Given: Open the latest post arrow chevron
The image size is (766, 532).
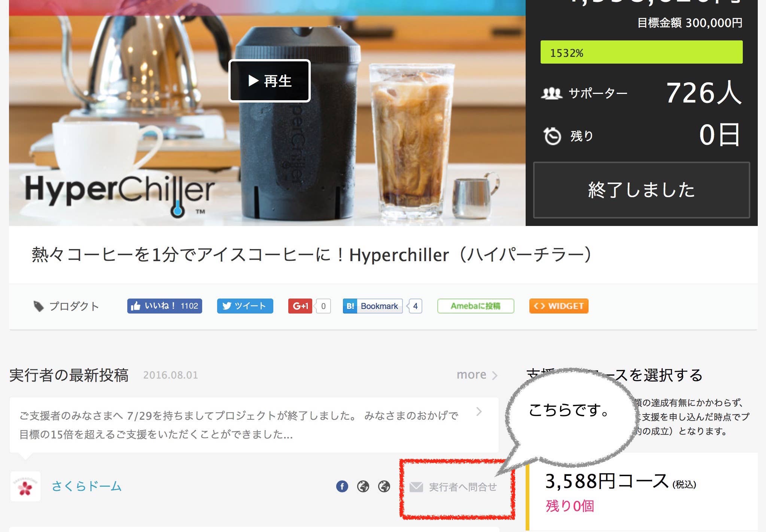Looking at the screenshot, I should (x=479, y=412).
